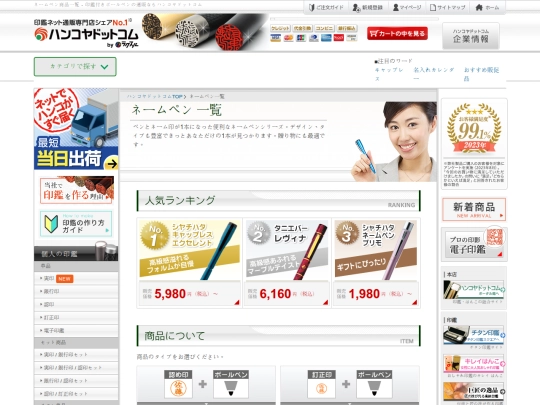Open the ハンコヤドットコム 本店 banner
This screenshot has width=540, height=405.
click(474, 289)
